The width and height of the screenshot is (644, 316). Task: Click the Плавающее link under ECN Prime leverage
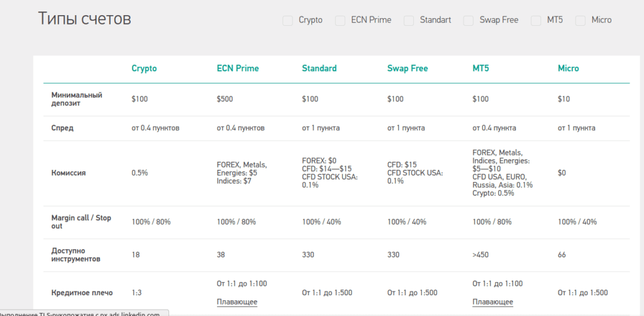pos(237,302)
